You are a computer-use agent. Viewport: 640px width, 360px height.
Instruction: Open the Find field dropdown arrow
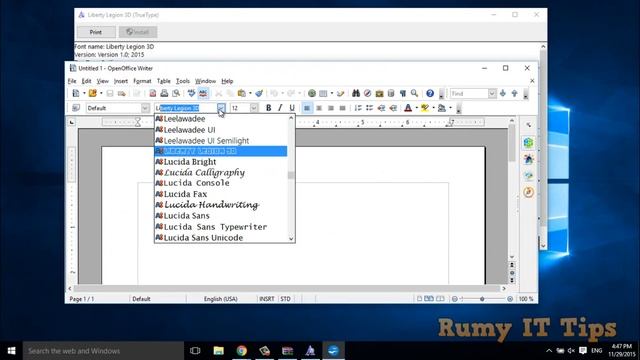(492, 93)
